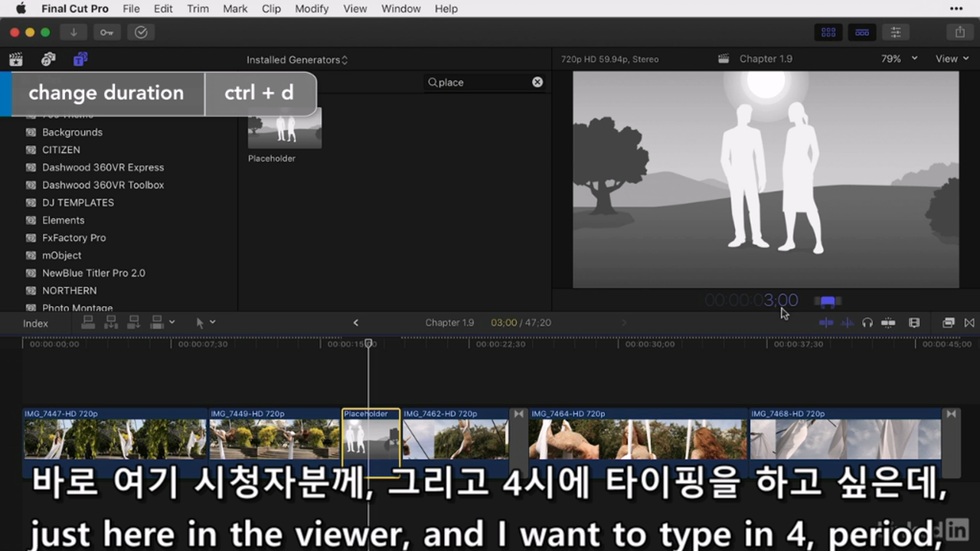The width and height of the screenshot is (980, 551).
Task: Select clip IMG_7464-HD 720p in timeline
Action: 638,442
